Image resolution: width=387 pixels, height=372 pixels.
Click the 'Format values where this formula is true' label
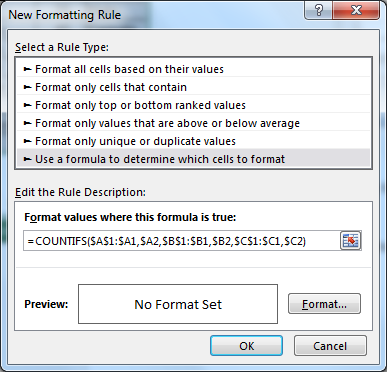130,217
